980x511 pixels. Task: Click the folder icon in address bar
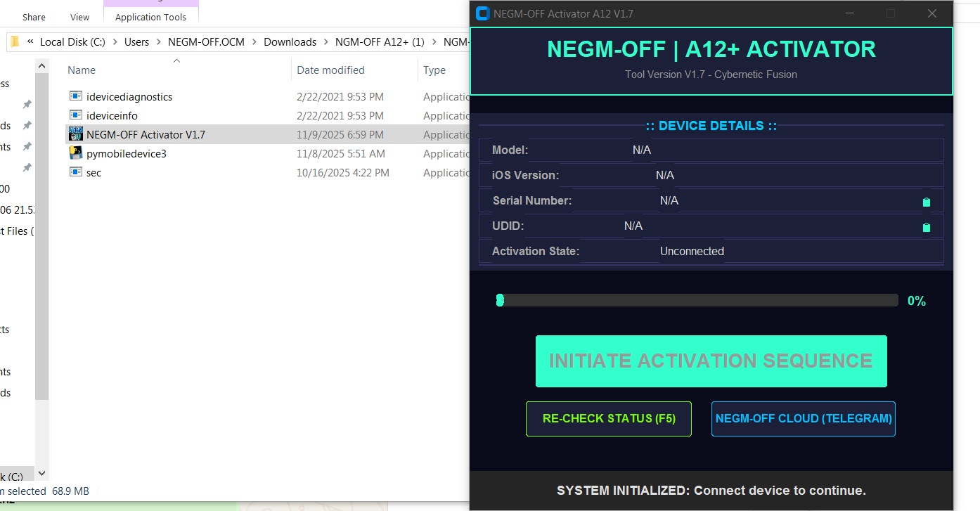coord(15,42)
